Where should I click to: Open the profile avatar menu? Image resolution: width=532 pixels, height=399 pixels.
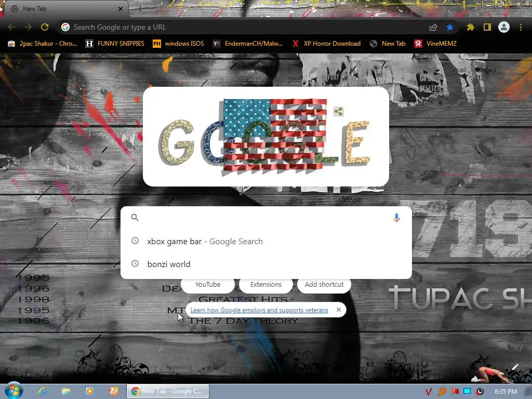pos(504,27)
